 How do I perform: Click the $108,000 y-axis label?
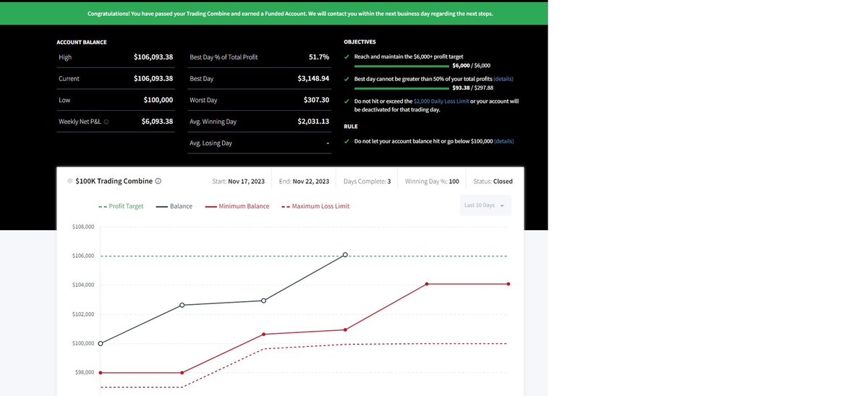83,227
